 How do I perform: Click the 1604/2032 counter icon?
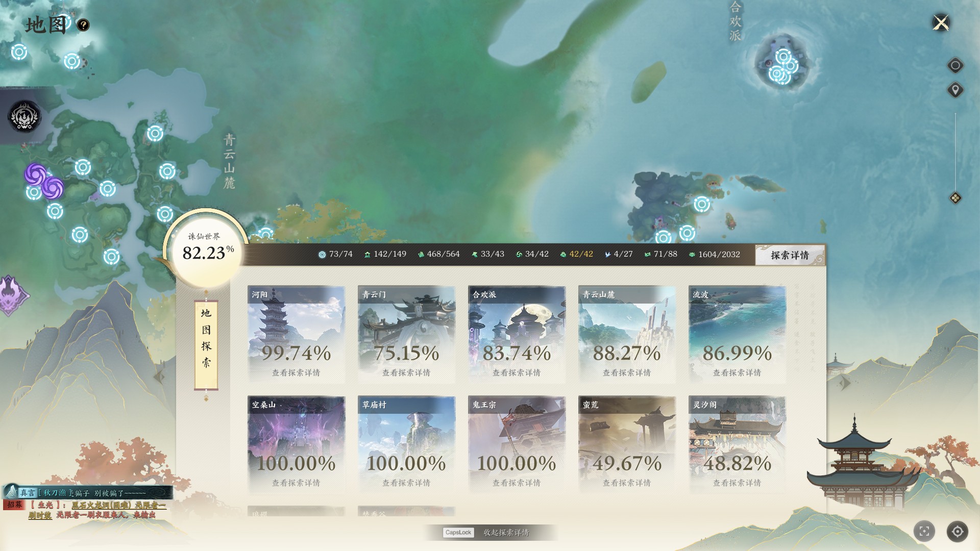click(x=692, y=255)
